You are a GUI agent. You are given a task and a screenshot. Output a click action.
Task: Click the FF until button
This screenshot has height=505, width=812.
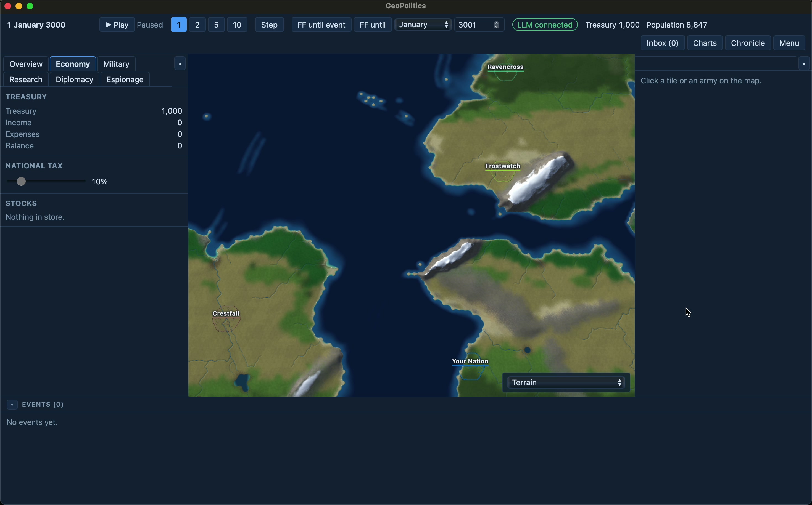pyautogui.click(x=373, y=25)
